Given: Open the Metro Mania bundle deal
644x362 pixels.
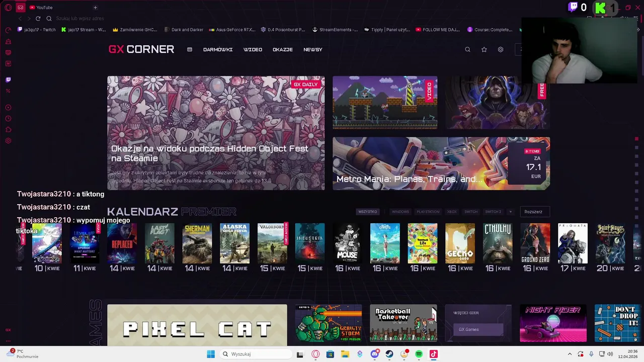Looking at the screenshot, I should coord(441,163).
